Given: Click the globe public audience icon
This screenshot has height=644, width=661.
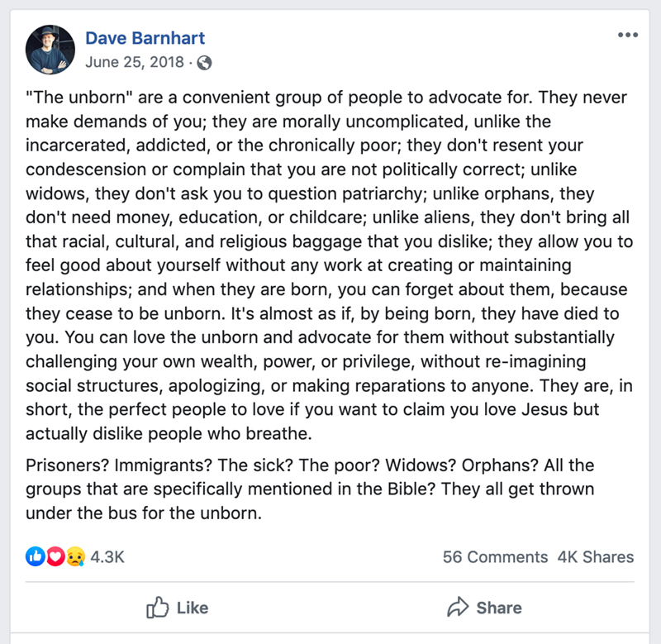Looking at the screenshot, I should (204, 63).
